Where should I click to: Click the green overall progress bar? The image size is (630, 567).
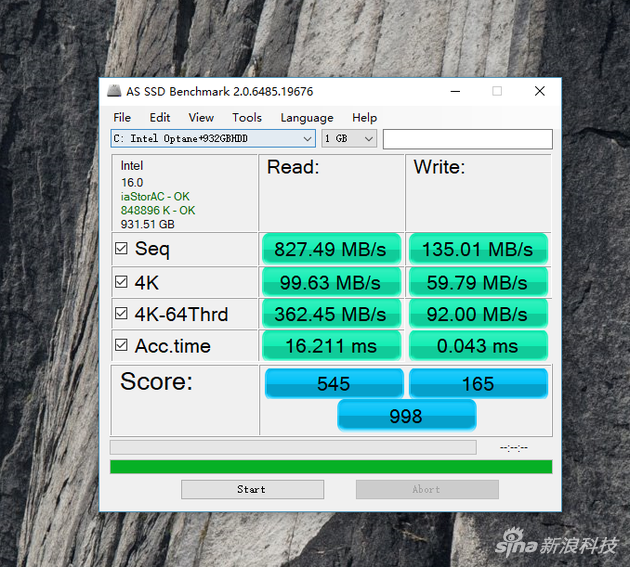[x=331, y=467]
